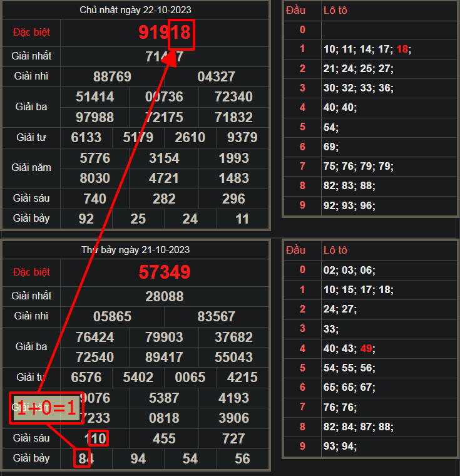Viewport: 460px width, 476px height.
Task: Click Giải sáu number 727
Action: [x=233, y=438]
